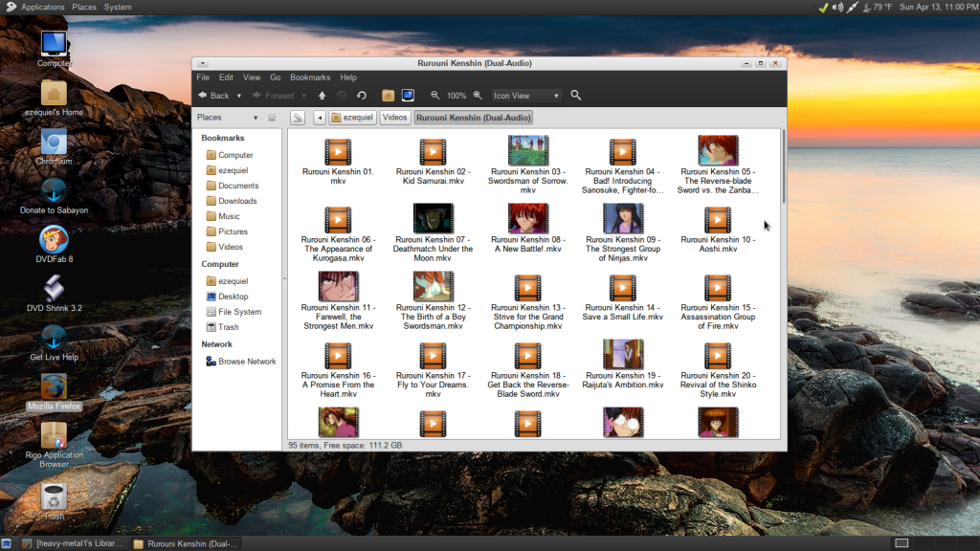Open the File menu
980x551 pixels.
point(203,77)
